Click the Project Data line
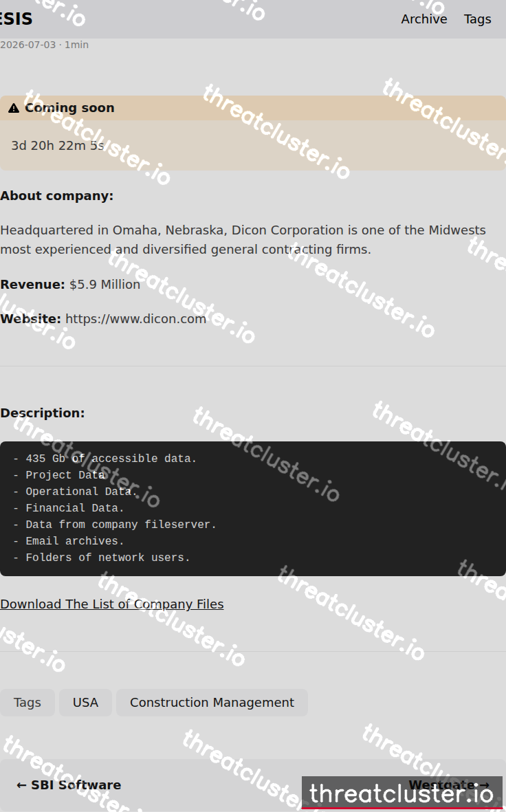506x812 pixels. [59, 475]
